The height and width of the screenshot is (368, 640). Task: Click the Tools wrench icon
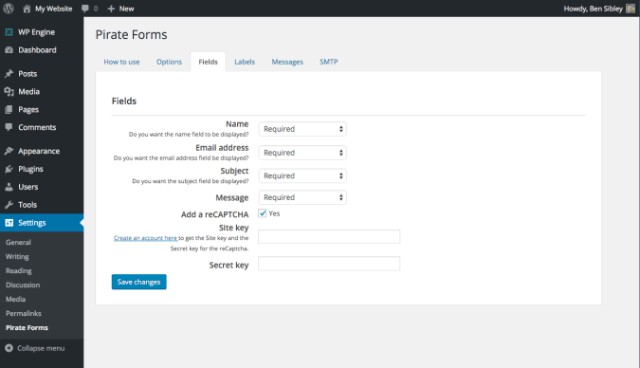[9, 205]
